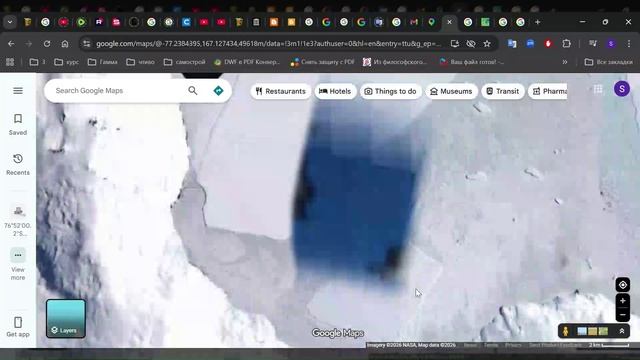
Task: Toggle the crossed-eye tracking protection icon
Action: pyautogui.click(x=471, y=44)
